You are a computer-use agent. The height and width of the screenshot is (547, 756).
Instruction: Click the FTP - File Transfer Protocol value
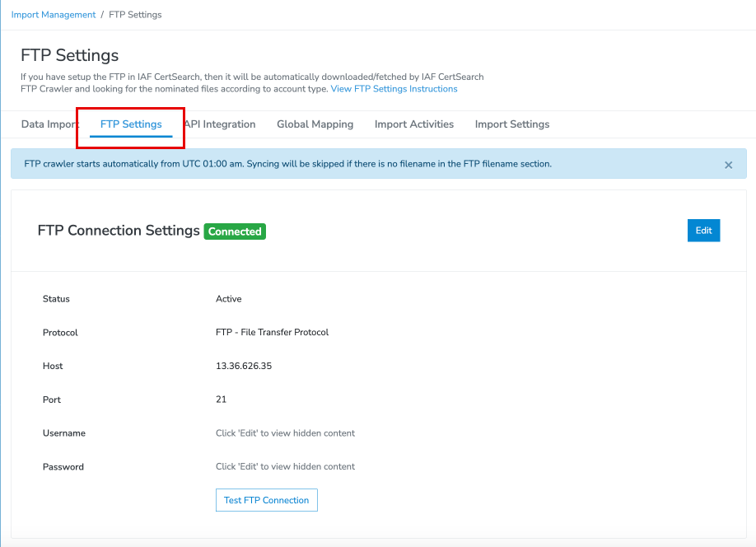tap(272, 333)
